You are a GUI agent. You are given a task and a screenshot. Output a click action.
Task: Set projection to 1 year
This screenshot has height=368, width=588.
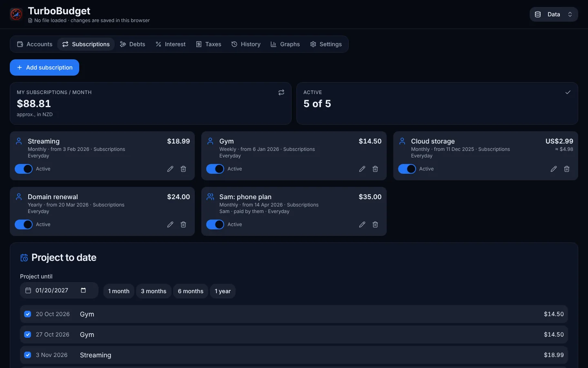223,291
